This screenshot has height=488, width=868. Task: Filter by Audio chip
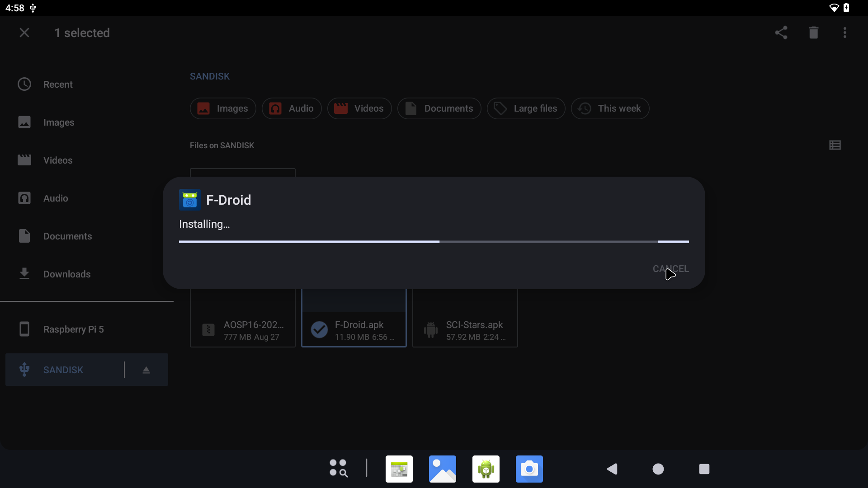point(292,108)
